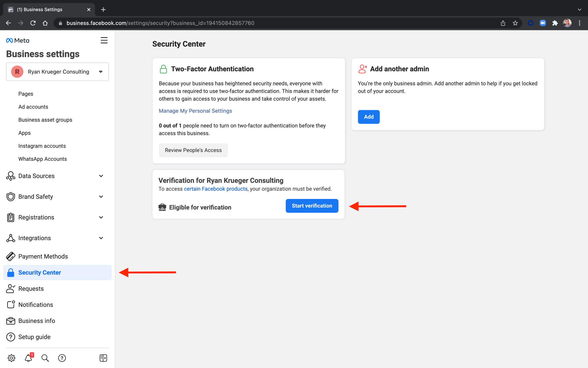Viewport: 588px width, 368px height.
Task: Open Payment Methods label
Action: [x=43, y=256]
